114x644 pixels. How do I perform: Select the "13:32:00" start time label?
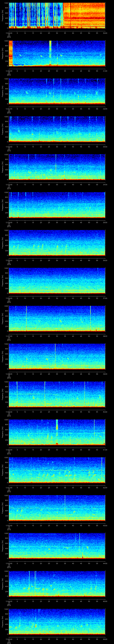click(x=9, y=147)
